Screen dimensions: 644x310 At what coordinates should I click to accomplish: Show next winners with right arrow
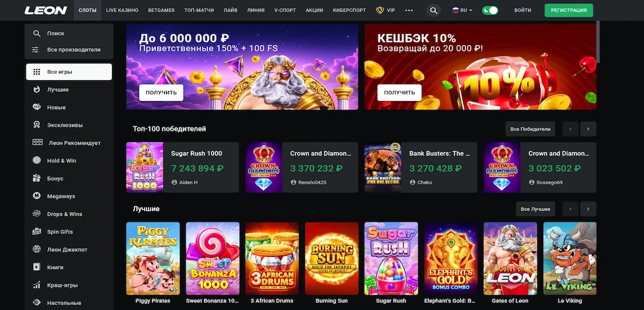(x=588, y=129)
